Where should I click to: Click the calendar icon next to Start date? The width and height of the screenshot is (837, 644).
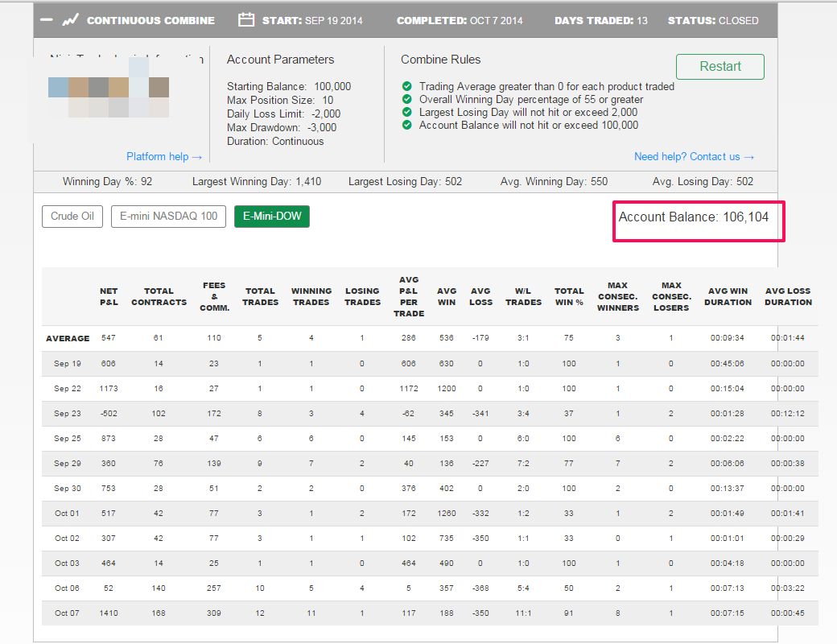pos(246,20)
